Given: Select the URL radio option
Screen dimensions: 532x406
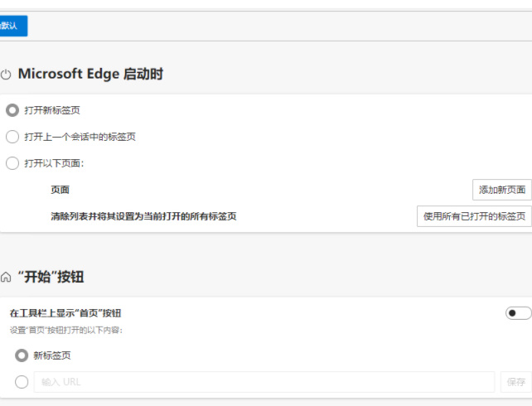Looking at the screenshot, I should 22,382.
